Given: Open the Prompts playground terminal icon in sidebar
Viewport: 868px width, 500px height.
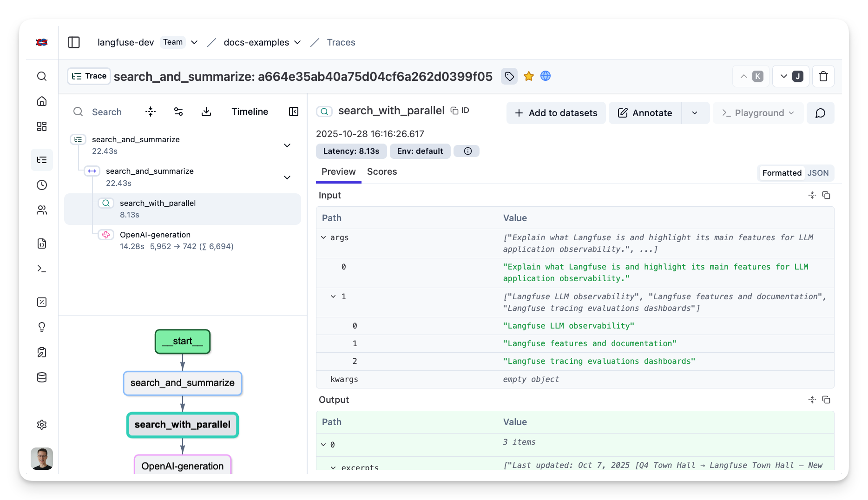Looking at the screenshot, I should tap(42, 269).
